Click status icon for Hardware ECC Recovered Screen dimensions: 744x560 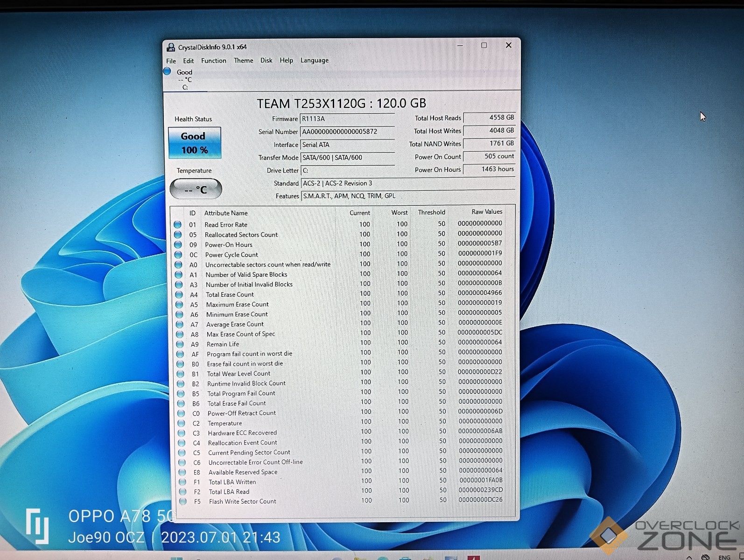[x=182, y=433]
